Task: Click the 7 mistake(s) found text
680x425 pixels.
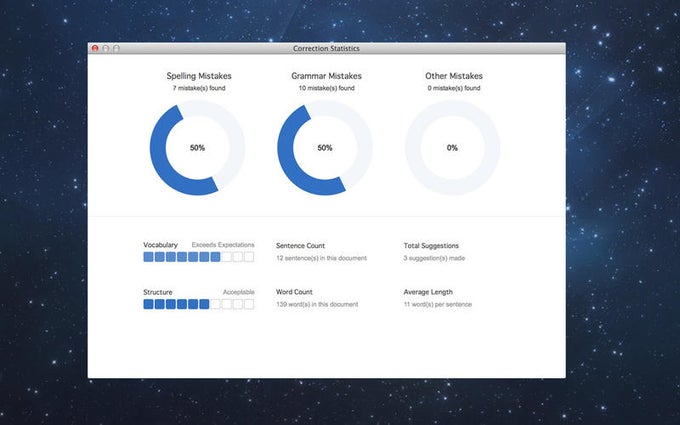Action: point(199,88)
